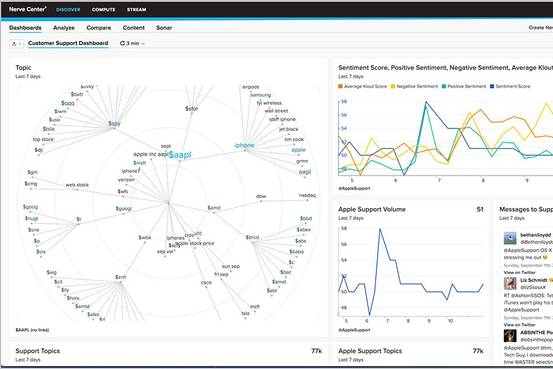Open bethanlloydd's profile avatar
This screenshot has height=369, width=553.
click(510, 238)
